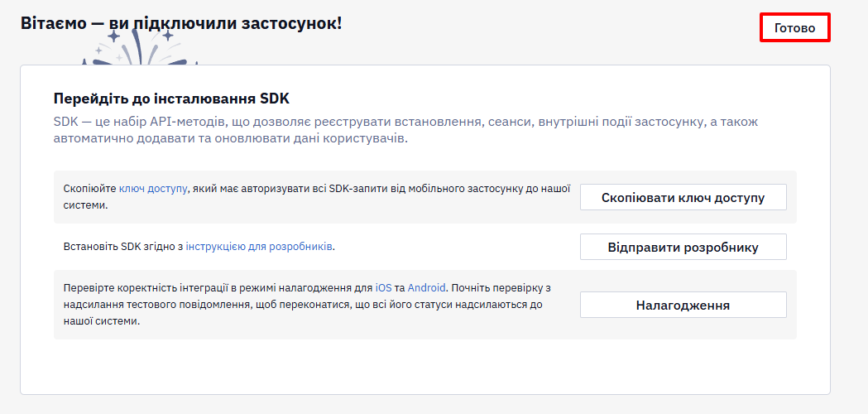Click the gray page background beneath the card
868x414 pixels.
pos(425,405)
